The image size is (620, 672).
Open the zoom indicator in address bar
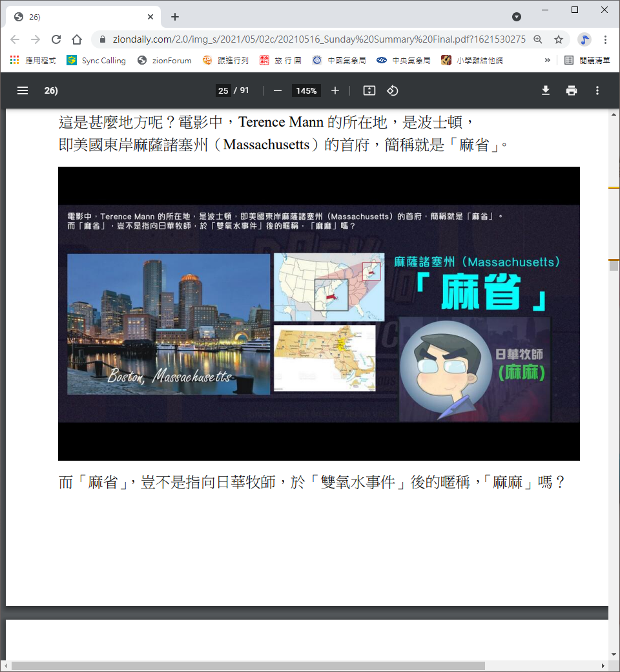[x=538, y=39]
